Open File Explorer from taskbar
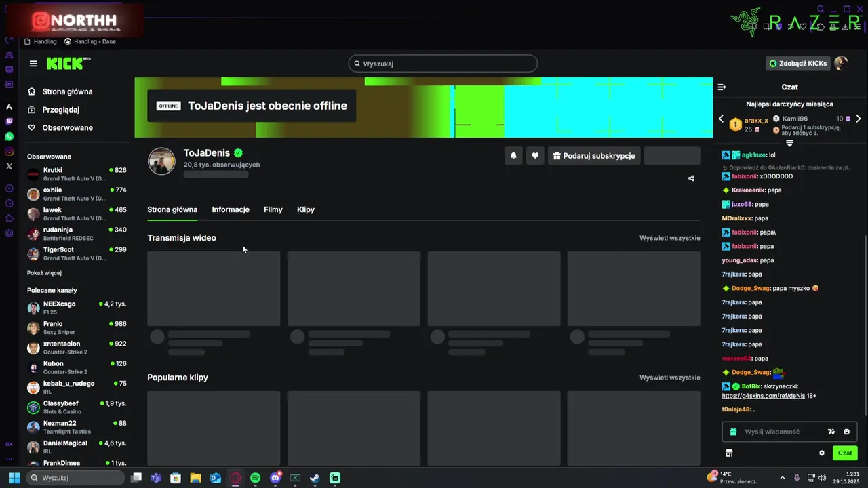Screen dimensions: 868x488 pyautogui.click(x=195, y=478)
